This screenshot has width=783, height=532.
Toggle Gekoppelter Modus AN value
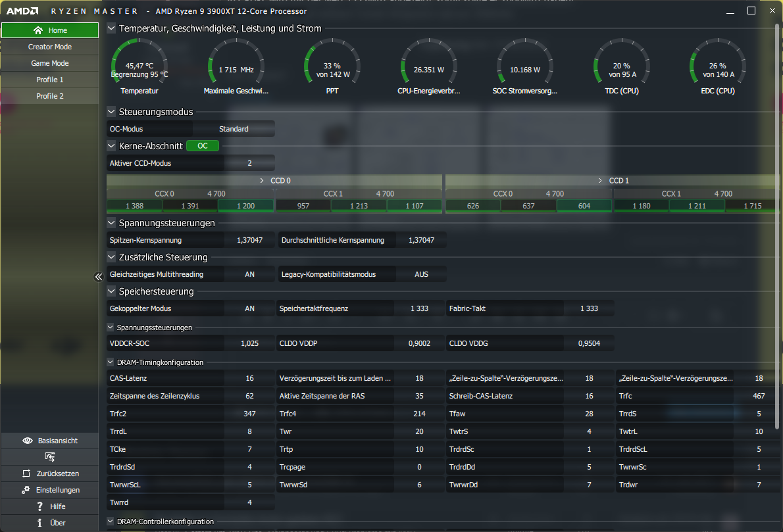click(x=249, y=308)
